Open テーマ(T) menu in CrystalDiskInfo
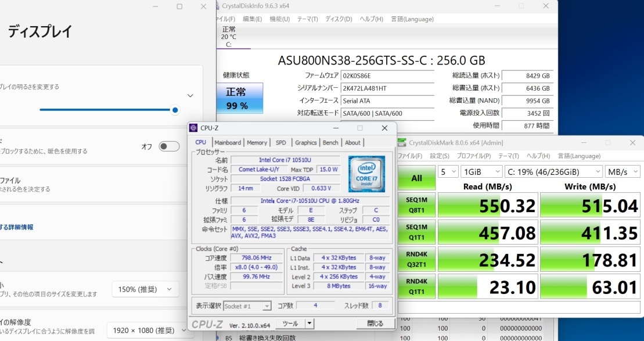The image size is (644, 341). click(x=307, y=19)
